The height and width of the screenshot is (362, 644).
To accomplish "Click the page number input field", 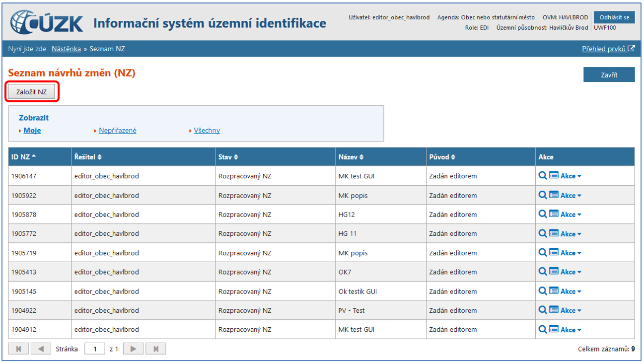I will point(94,349).
